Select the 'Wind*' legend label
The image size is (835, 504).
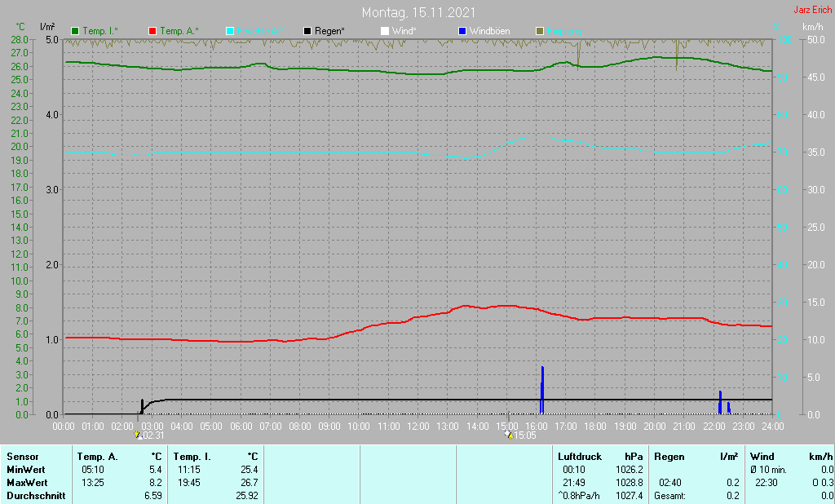404,31
